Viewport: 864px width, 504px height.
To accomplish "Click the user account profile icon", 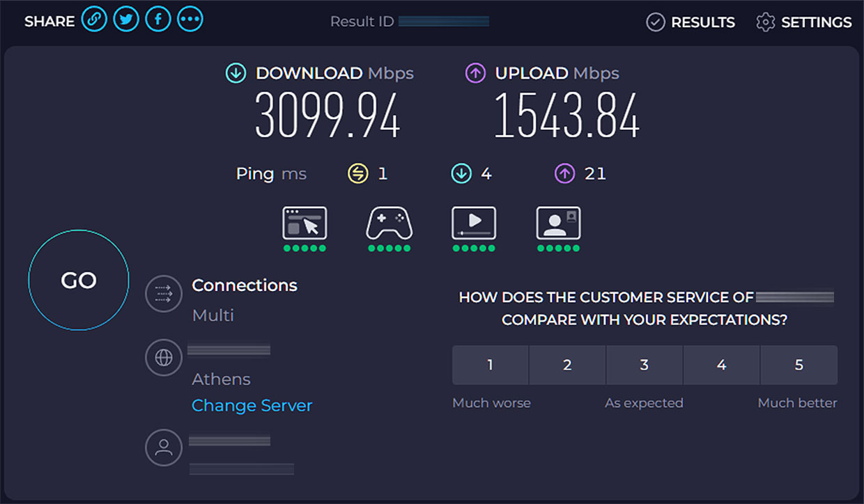I will click(164, 448).
